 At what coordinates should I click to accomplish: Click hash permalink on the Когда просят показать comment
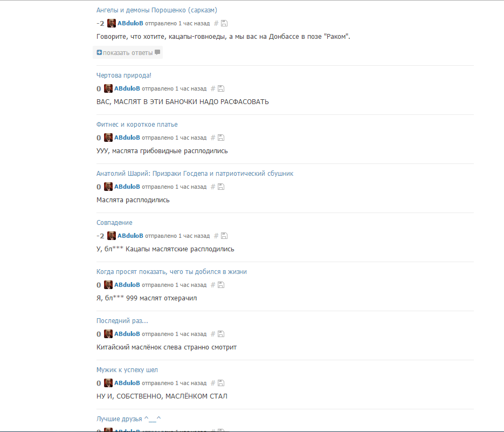213,285
